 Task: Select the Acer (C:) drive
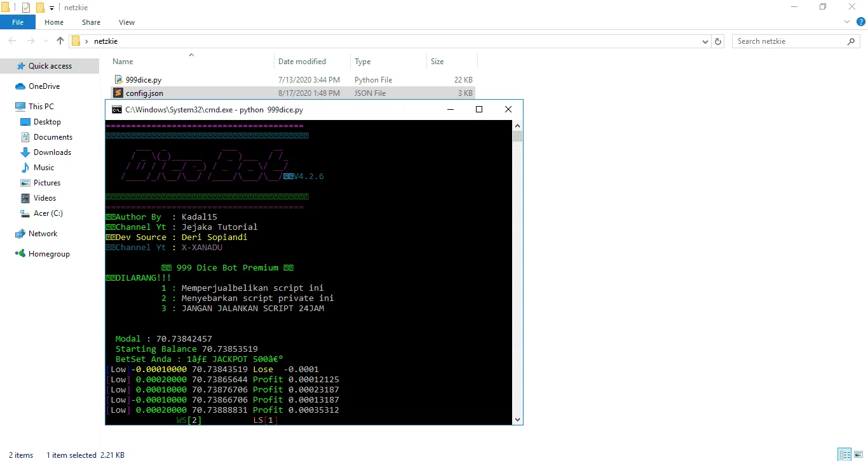coord(48,213)
